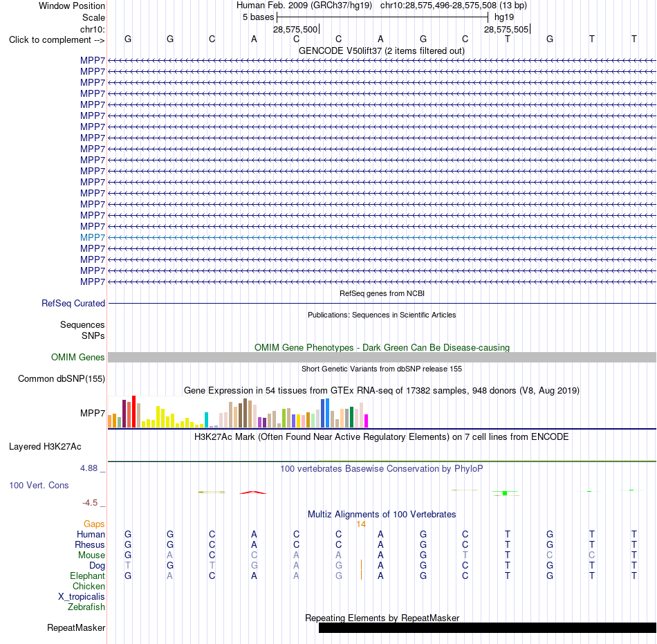Click the cyan bar in the GTEx chart
Viewport: 657px width, 644px height.
click(x=206, y=420)
